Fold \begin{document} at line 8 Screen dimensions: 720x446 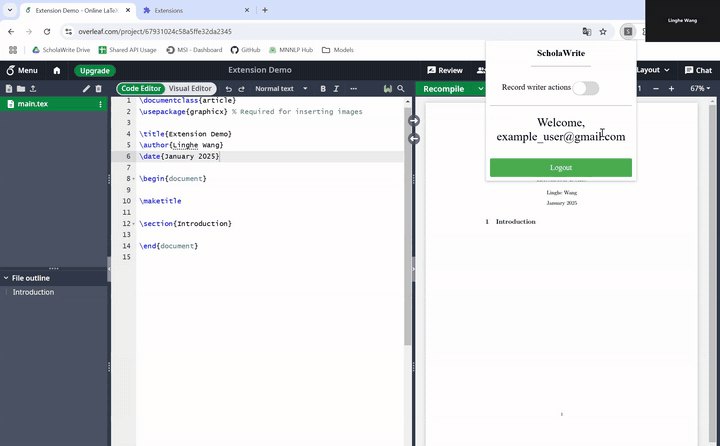pos(134,179)
